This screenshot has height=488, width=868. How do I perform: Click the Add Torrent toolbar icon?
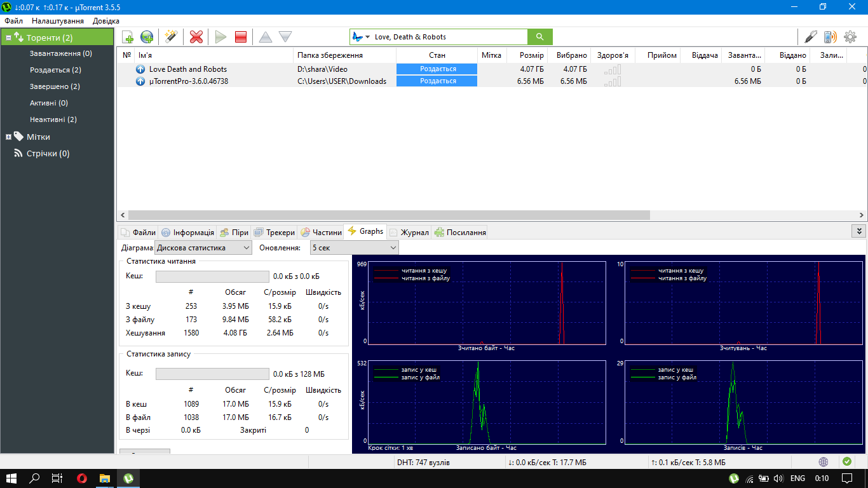(x=128, y=37)
